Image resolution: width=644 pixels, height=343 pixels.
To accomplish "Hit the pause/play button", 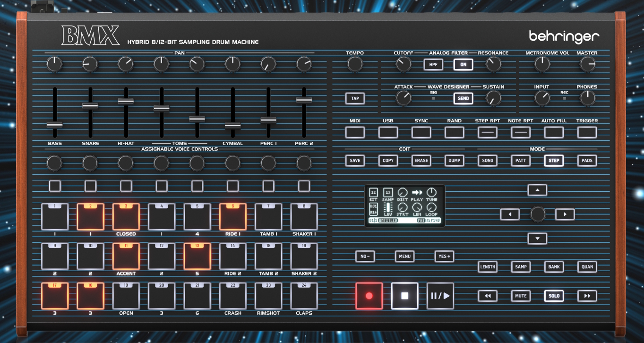I will (x=440, y=296).
